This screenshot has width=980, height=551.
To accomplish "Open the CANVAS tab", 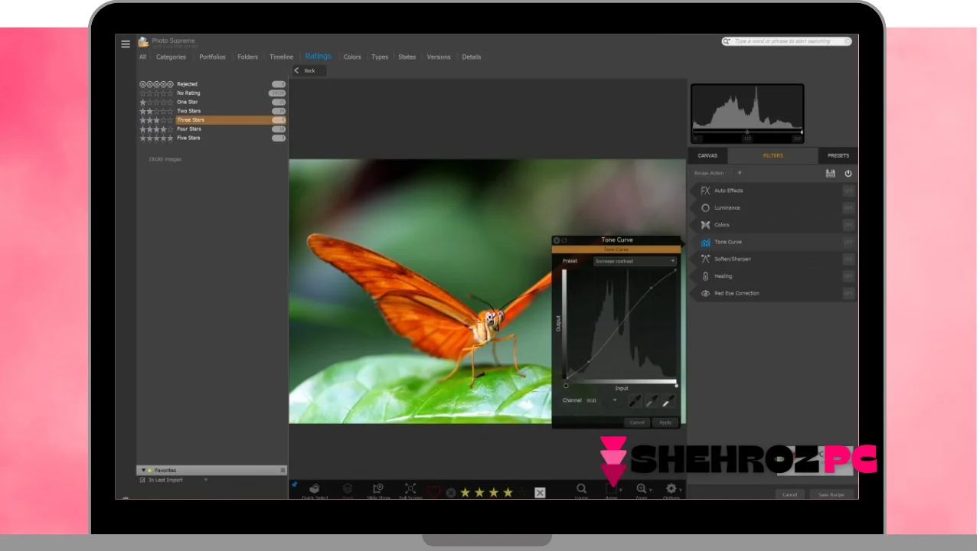I will coord(707,155).
